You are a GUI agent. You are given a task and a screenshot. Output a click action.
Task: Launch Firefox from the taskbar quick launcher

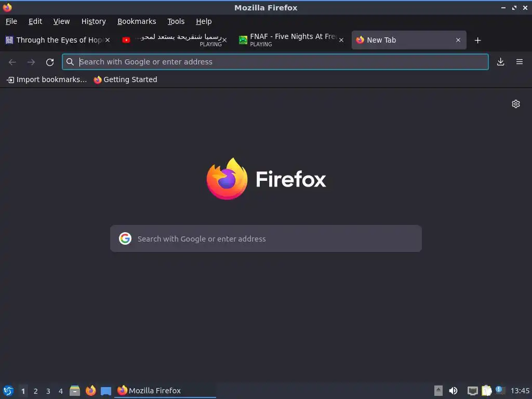[90, 391]
